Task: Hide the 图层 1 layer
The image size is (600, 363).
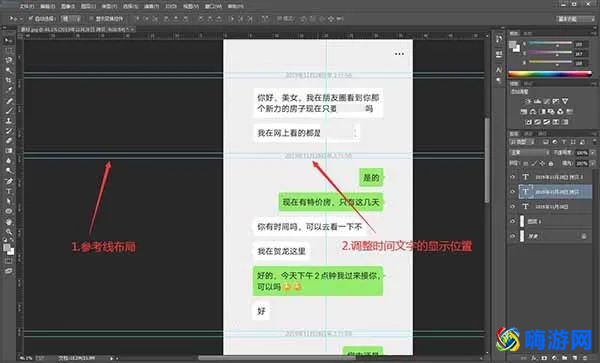Action: [513, 221]
